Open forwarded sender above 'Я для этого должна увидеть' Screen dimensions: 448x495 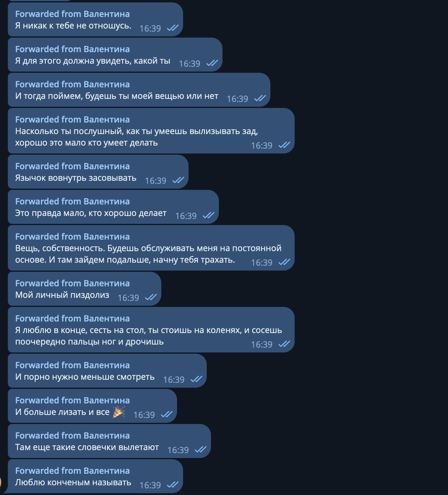point(72,49)
